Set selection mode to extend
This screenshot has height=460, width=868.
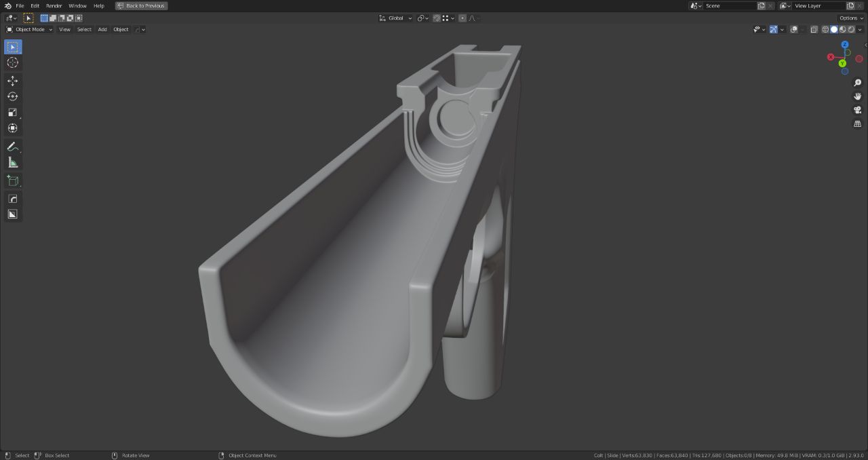[53, 18]
